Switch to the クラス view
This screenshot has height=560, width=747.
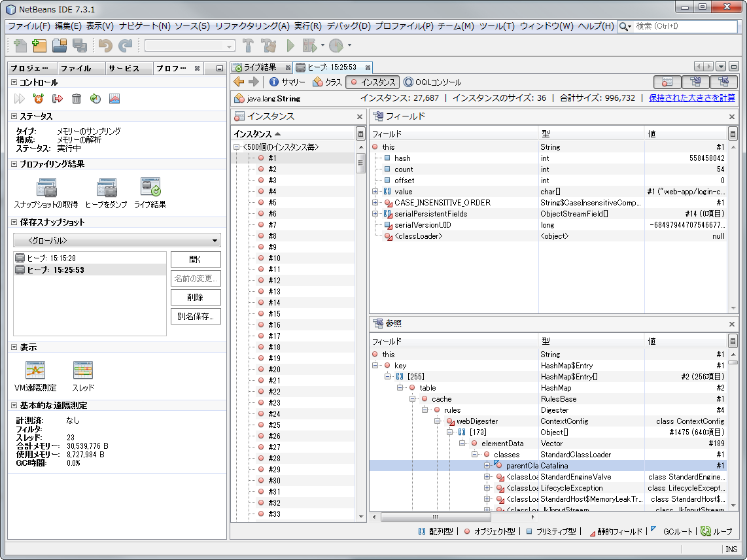[x=327, y=82]
